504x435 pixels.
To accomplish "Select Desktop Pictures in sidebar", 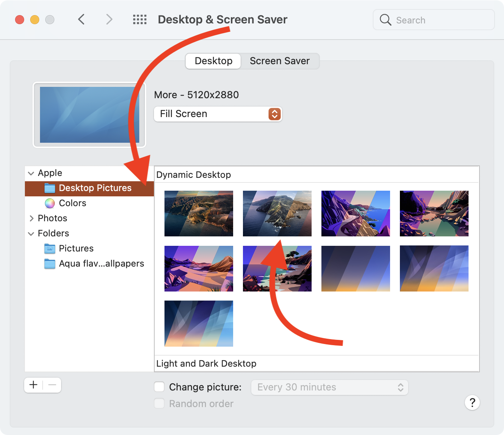I will point(89,188).
